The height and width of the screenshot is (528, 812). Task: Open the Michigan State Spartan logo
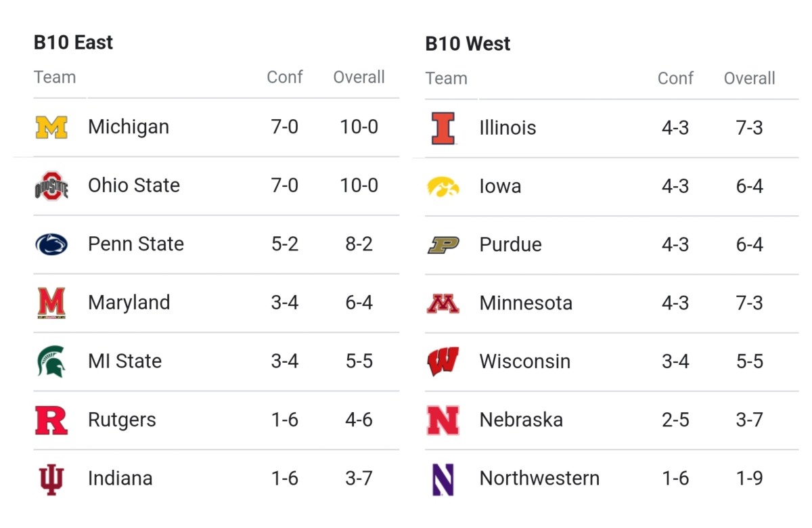(51, 361)
